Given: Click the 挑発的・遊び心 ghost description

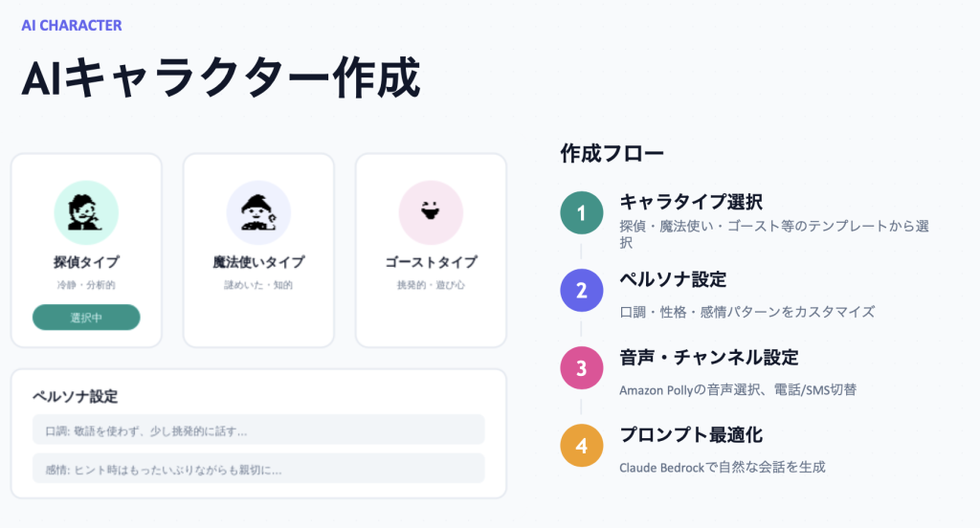Looking at the screenshot, I should click(x=431, y=285).
